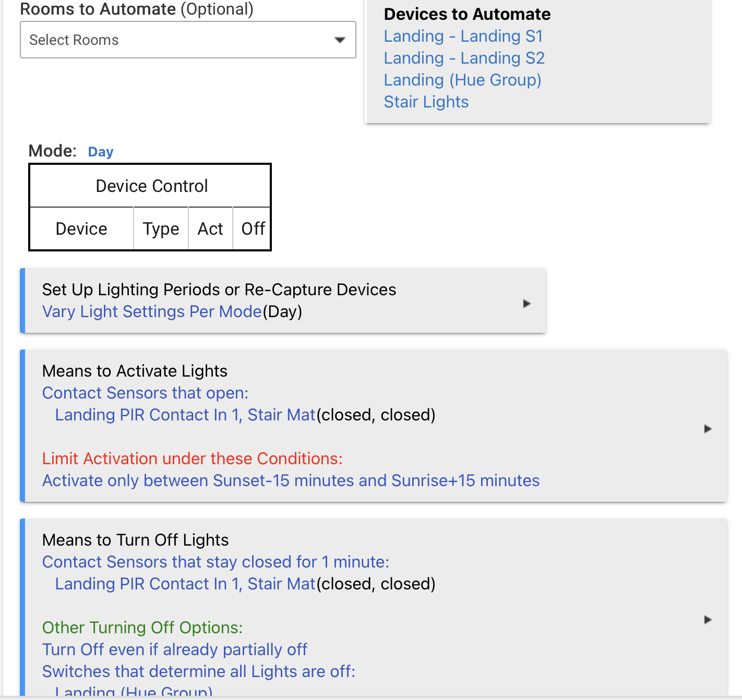Click the Device column header
The image size is (742, 700).
(x=81, y=228)
